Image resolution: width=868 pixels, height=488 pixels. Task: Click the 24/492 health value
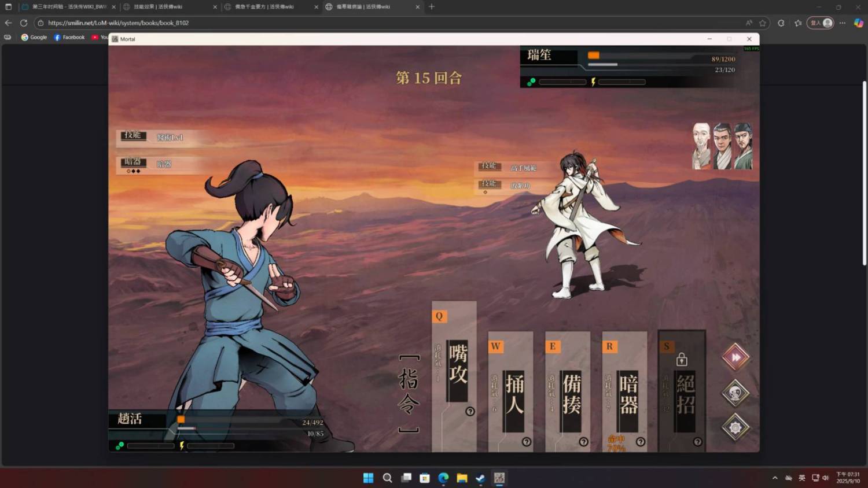point(313,423)
